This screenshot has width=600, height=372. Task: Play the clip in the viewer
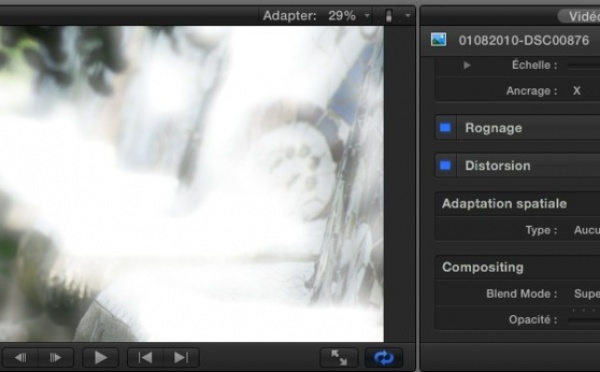[101, 358]
